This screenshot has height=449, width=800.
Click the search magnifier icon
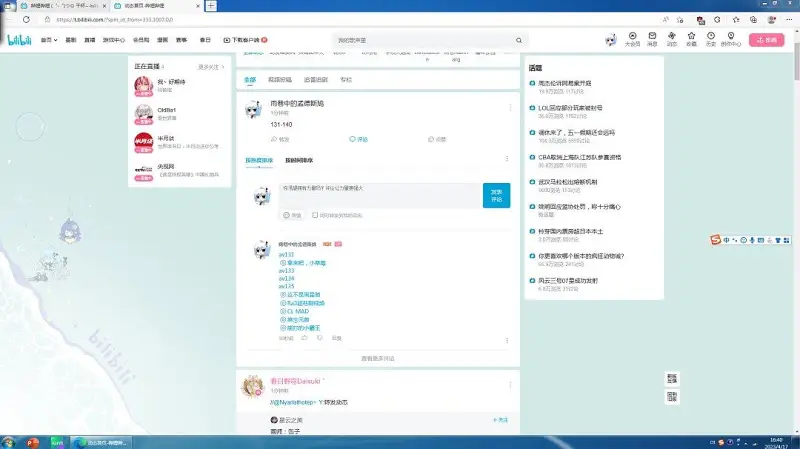(519, 40)
